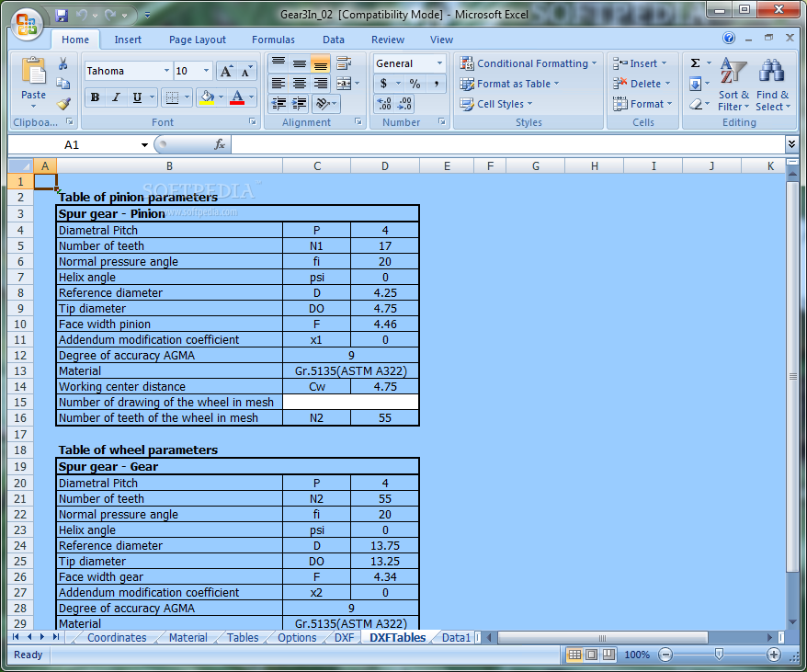807x672 pixels.
Task: Click the horizontal scrollbar thumb
Action: click(603, 637)
